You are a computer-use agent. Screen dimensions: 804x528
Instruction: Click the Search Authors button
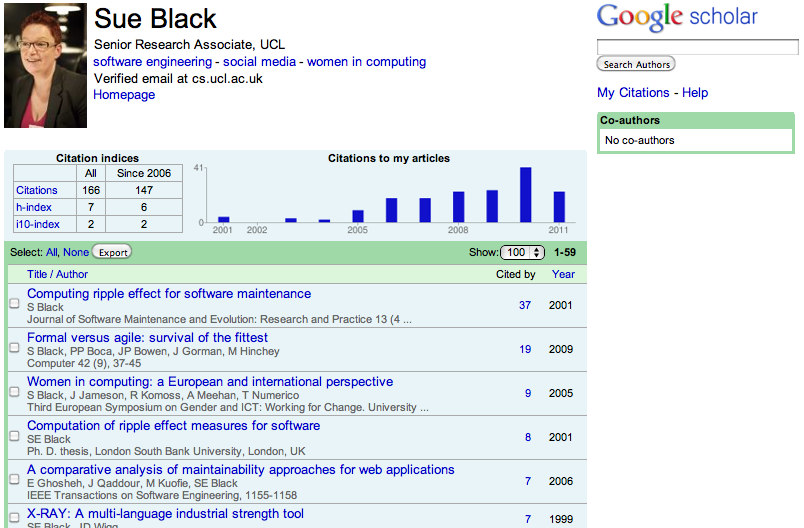click(x=636, y=64)
